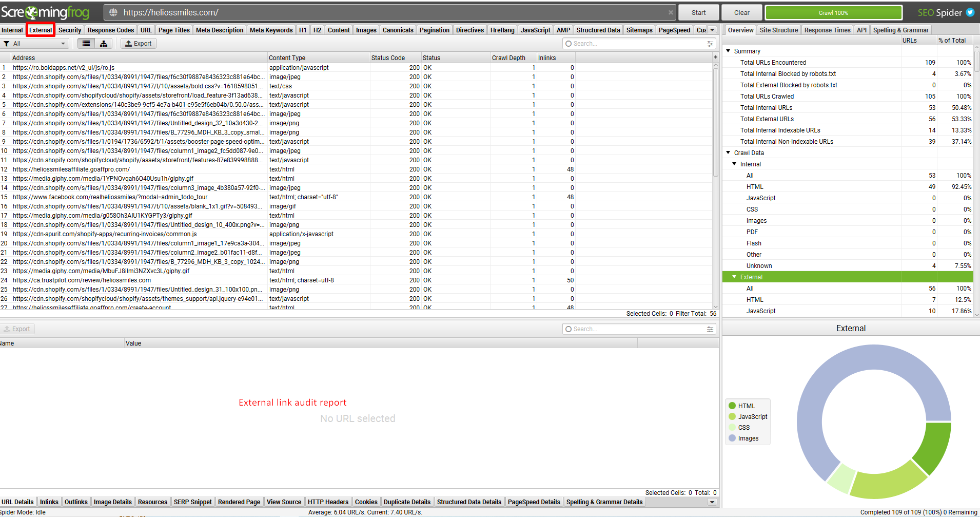Switch to tree view icon
980x517 pixels.
point(104,44)
